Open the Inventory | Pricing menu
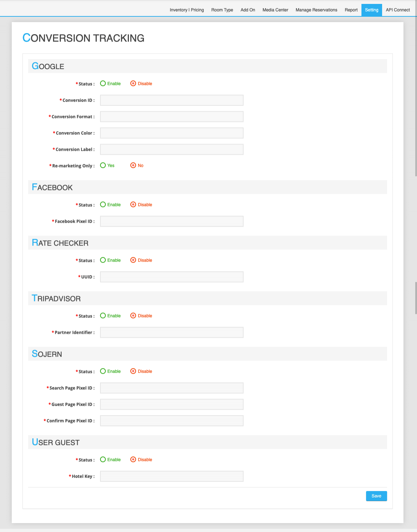Screen dimensions: 417x532 pos(187,10)
